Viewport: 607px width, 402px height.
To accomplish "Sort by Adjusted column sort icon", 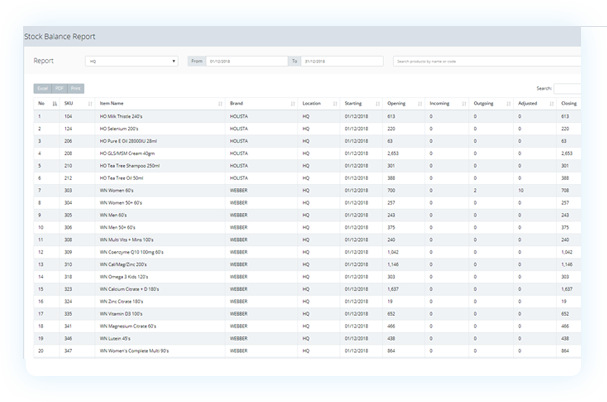I will click(x=552, y=103).
